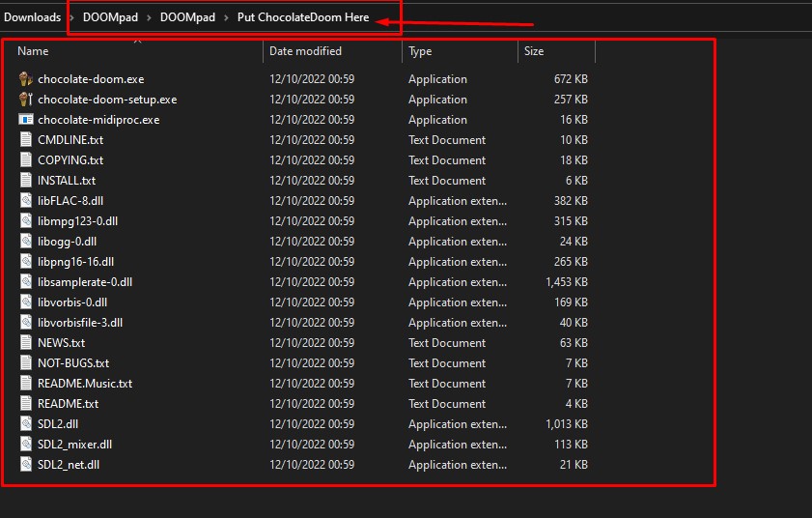Click the libpng16-16.dll file icon
812x518 pixels.
tap(25, 262)
